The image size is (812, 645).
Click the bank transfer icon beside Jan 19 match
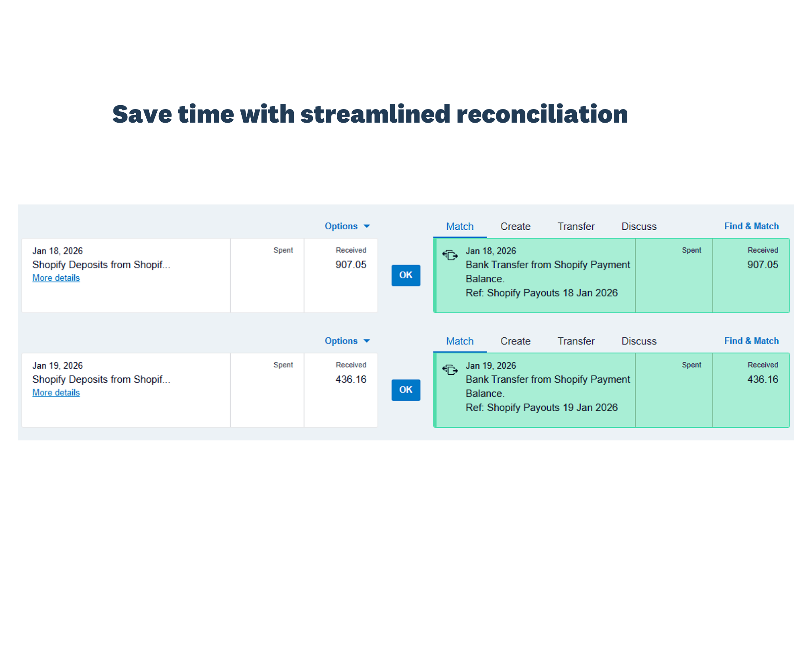pyautogui.click(x=450, y=369)
